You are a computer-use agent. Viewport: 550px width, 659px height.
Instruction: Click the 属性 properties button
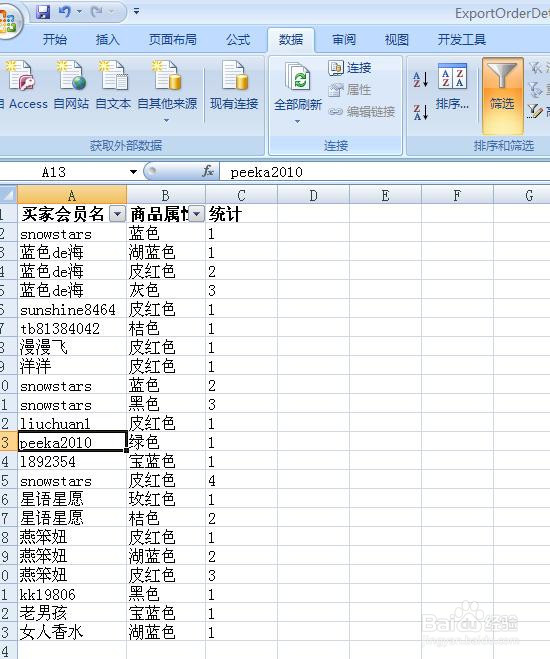click(350, 90)
